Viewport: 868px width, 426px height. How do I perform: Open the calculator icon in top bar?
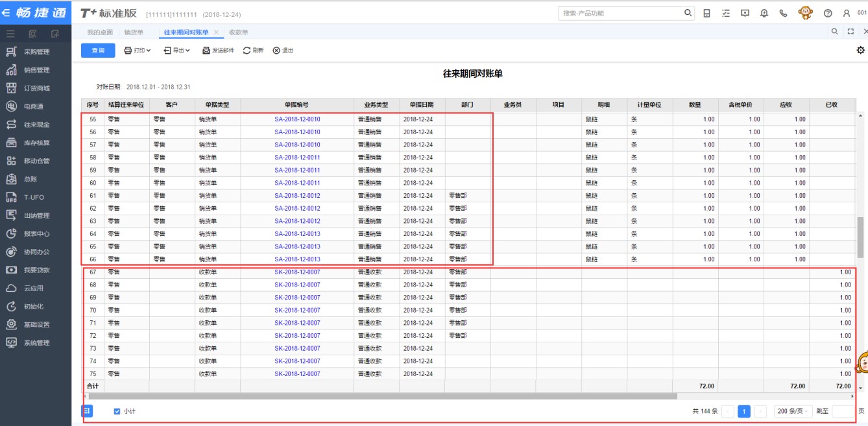(x=706, y=13)
